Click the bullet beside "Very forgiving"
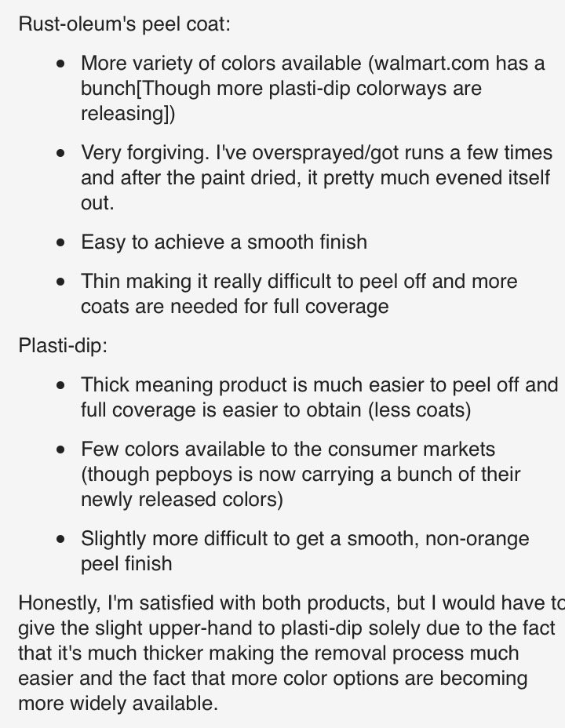The height and width of the screenshot is (728, 565). click(x=60, y=153)
